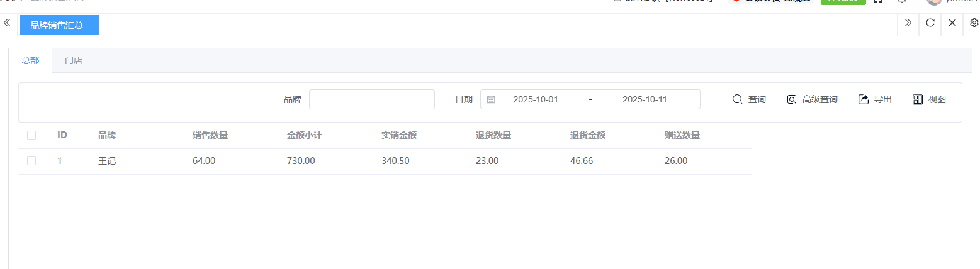Select the 总部 tab
The width and height of the screenshot is (980, 269).
tap(30, 61)
